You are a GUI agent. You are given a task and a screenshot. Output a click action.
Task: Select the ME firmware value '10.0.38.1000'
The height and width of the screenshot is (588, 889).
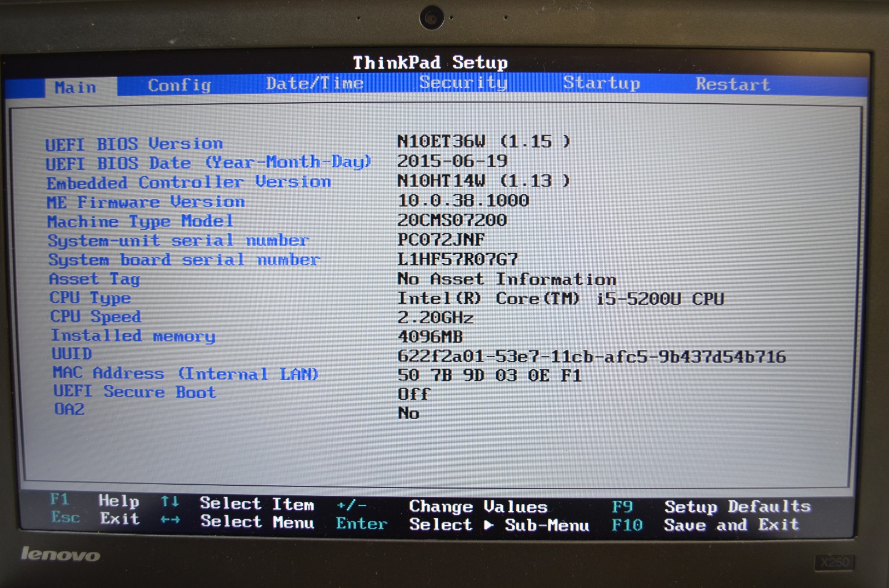coord(463,200)
